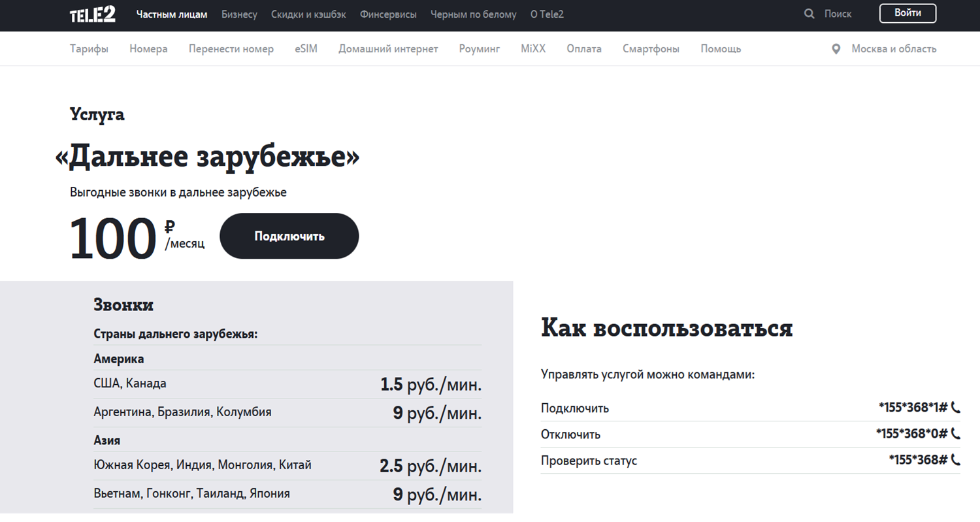Open Черным по белому
980x522 pixels.
(x=473, y=14)
